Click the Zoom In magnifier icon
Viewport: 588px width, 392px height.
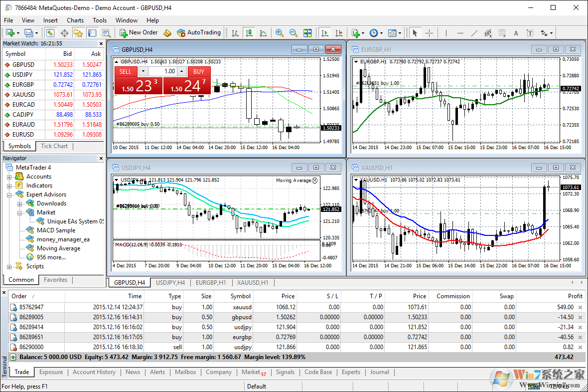[279, 33]
